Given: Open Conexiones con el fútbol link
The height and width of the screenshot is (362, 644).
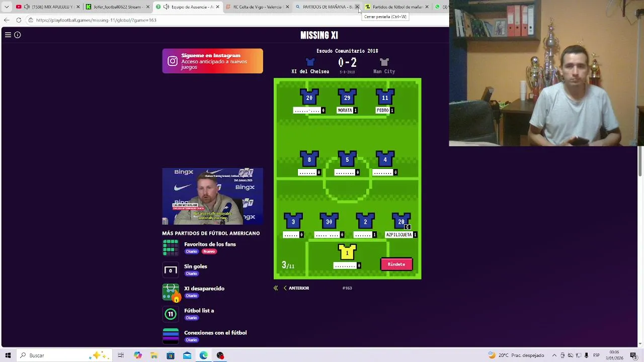Looking at the screenshot, I should (x=215, y=333).
